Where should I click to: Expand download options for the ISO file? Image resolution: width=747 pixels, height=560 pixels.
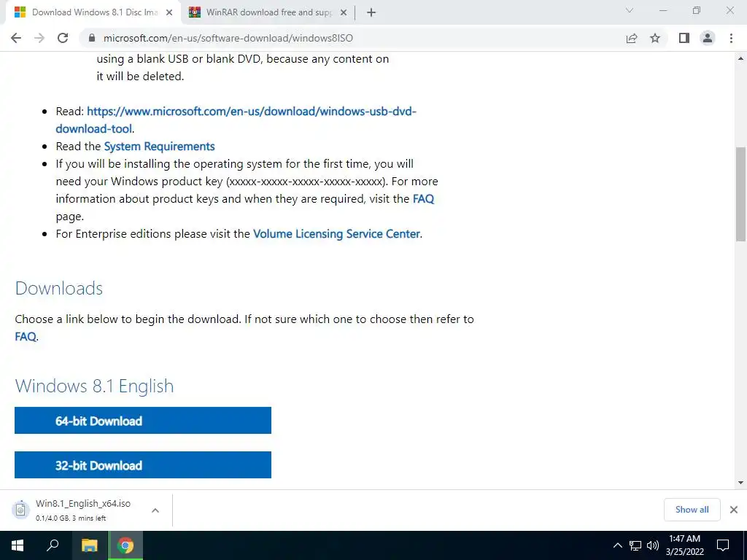[155, 510]
